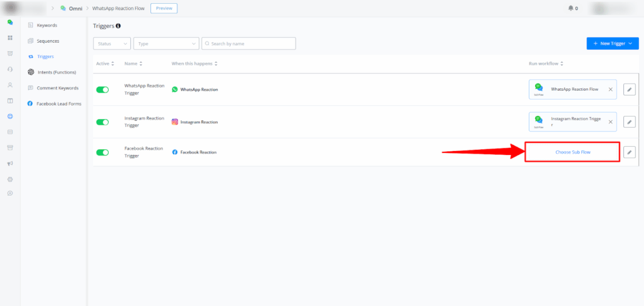
Task: Remove Instagram Reaction sub flow with X icon
Action: (x=610, y=122)
